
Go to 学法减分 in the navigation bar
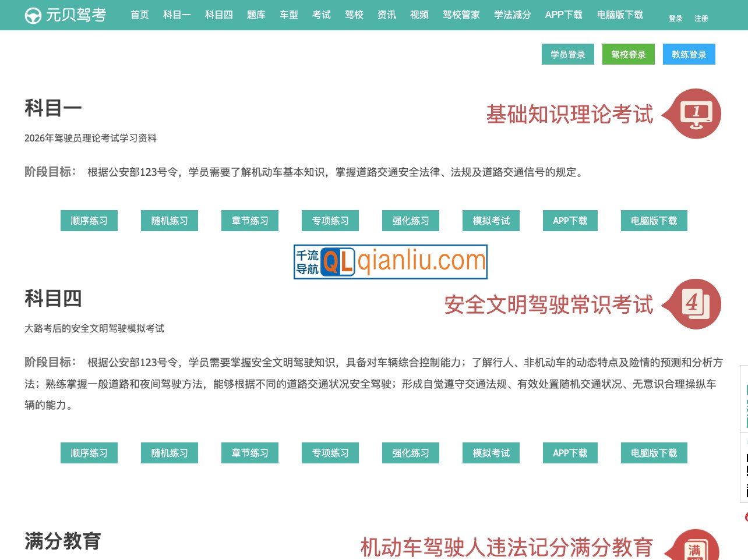coord(512,15)
